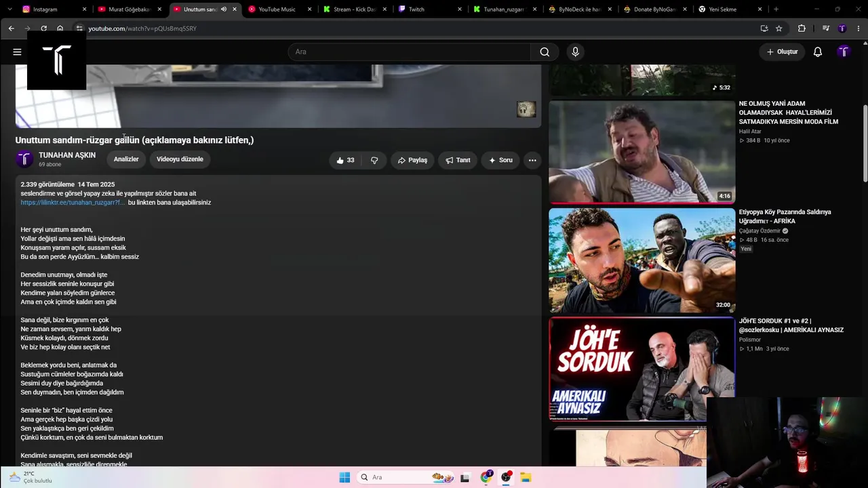Click the video title Unuttum sandım-rüzgar
The width and height of the screenshot is (868, 488).
coord(134,140)
